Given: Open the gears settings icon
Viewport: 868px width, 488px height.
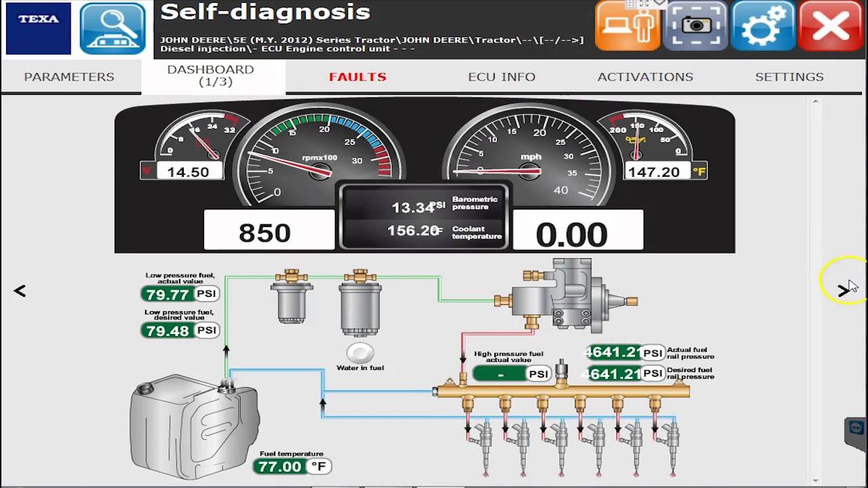Looking at the screenshot, I should pos(764,26).
